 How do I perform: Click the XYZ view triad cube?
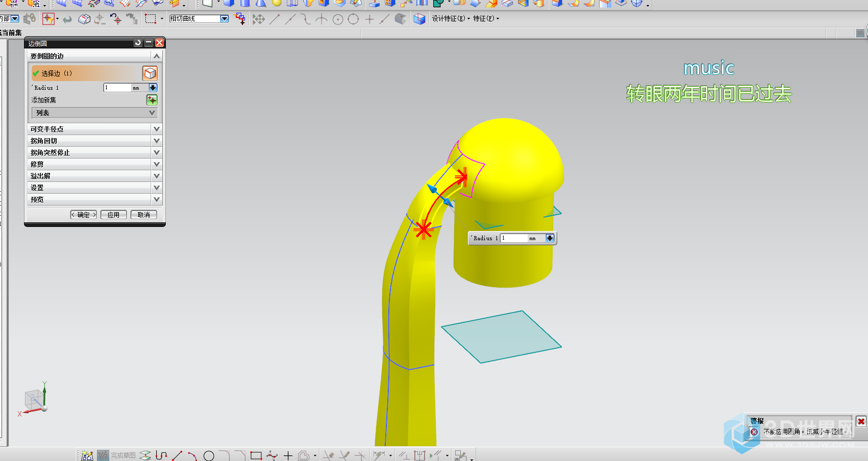(35, 400)
